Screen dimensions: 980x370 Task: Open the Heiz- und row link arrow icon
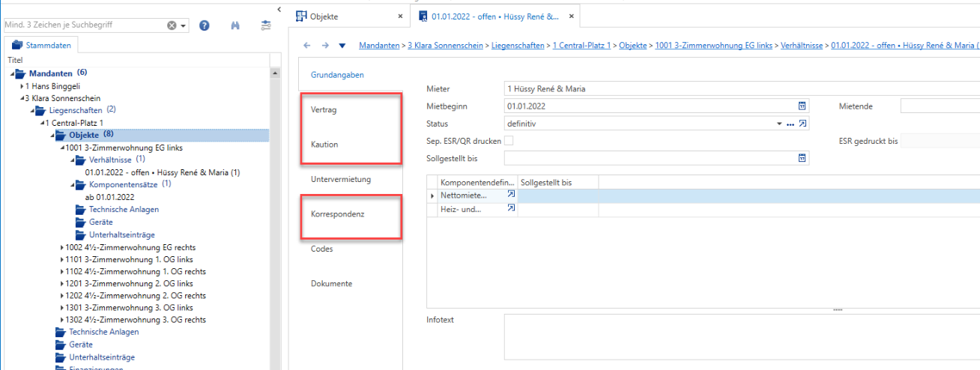pos(511,208)
